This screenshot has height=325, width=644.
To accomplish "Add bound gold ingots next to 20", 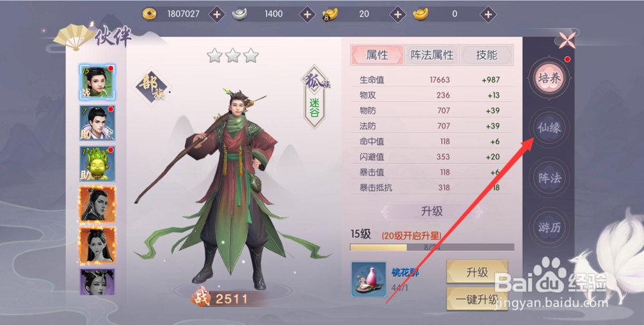I will (397, 14).
